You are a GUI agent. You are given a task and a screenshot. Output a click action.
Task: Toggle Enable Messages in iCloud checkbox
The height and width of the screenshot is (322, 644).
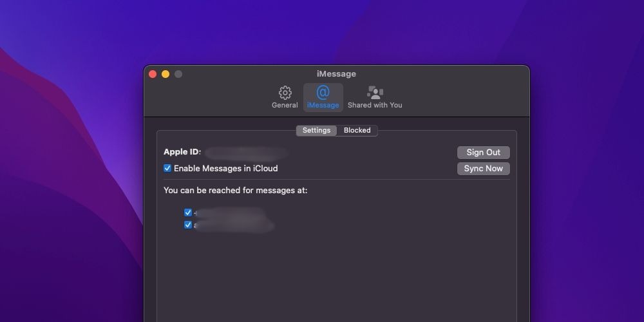click(167, 168)
